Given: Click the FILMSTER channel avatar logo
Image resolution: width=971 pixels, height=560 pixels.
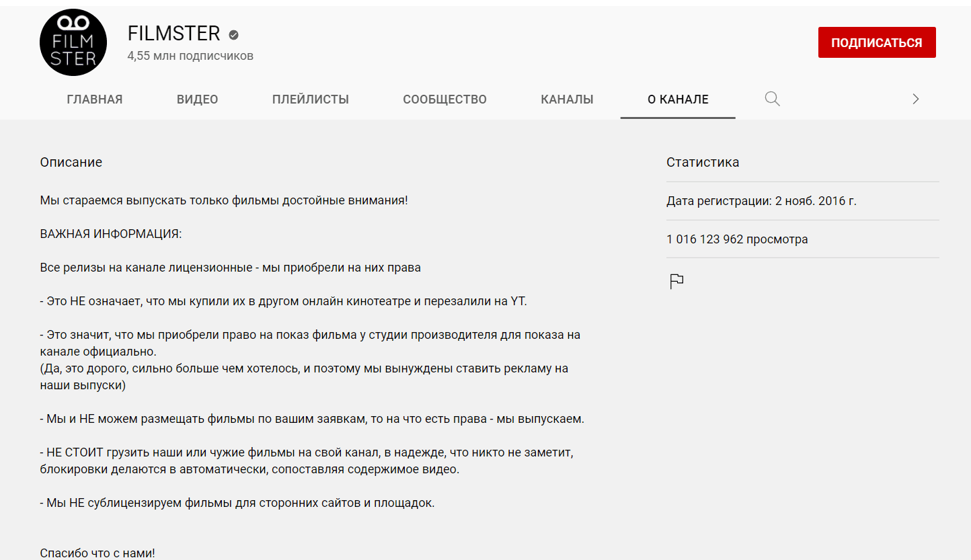Looking at the screenshot, I should [74, 42].
